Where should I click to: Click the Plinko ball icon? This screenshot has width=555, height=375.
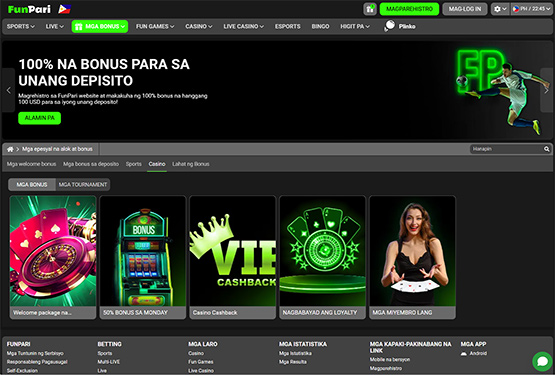(390, 26)
